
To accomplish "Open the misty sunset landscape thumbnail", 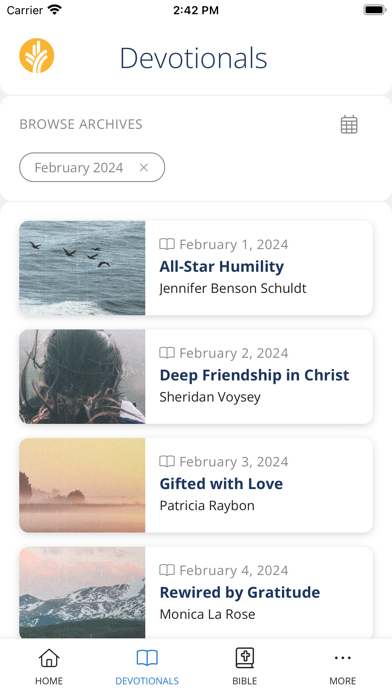I will point(82,485).
